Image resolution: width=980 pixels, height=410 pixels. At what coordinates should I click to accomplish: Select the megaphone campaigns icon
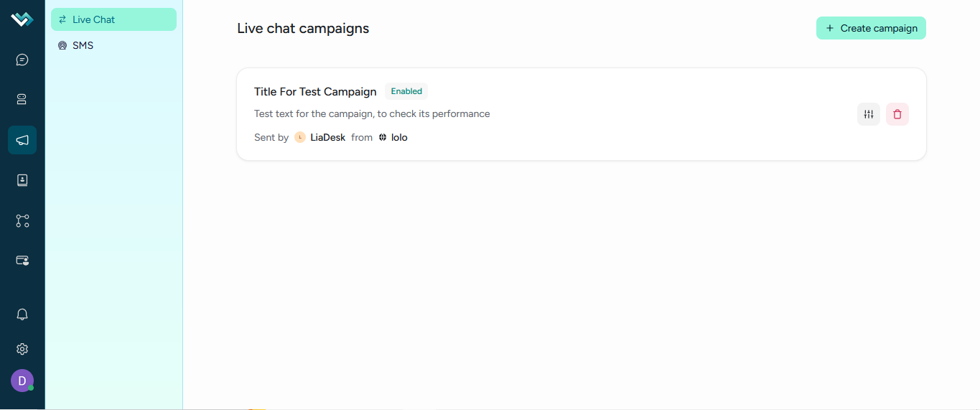[x=22, y=140]
